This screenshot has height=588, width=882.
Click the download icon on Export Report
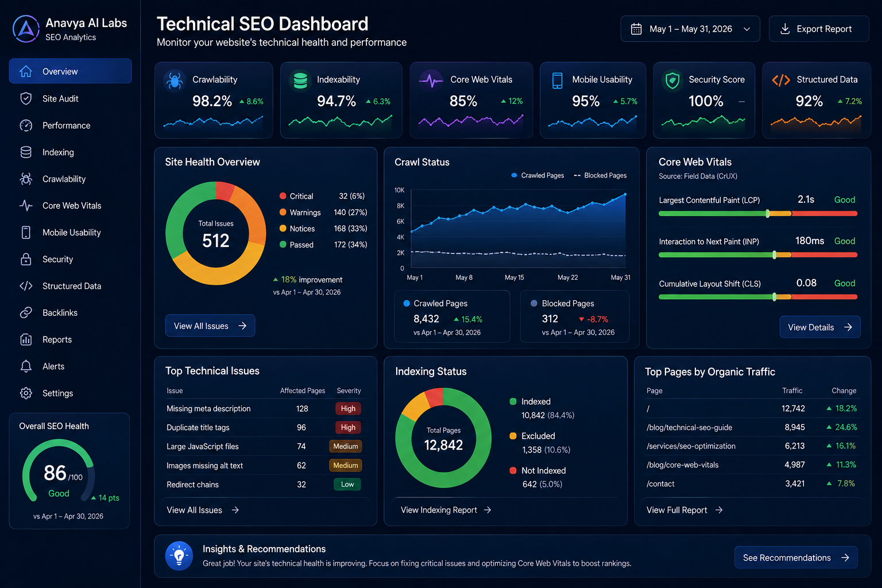coord(785,29)
